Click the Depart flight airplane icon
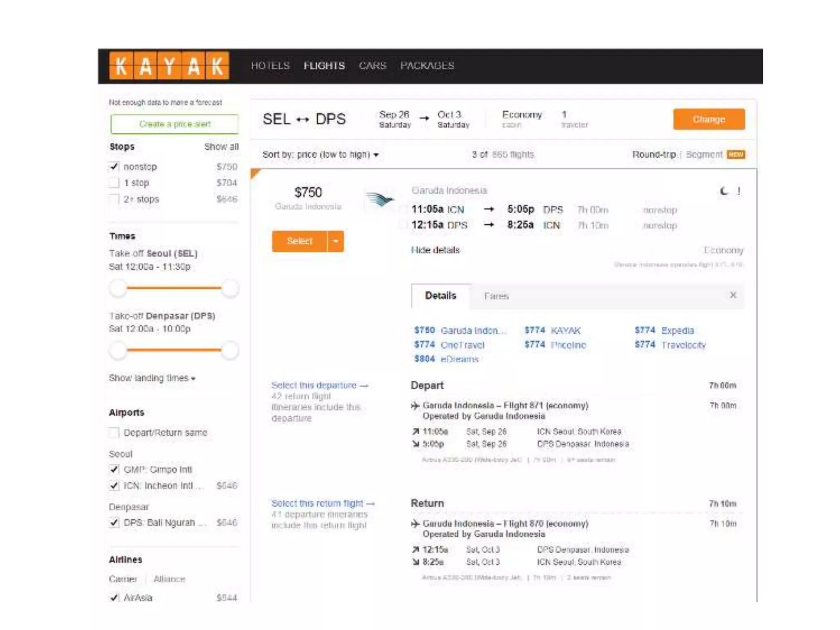The width and height of the screenshot is (840, 630). point(415,406)
